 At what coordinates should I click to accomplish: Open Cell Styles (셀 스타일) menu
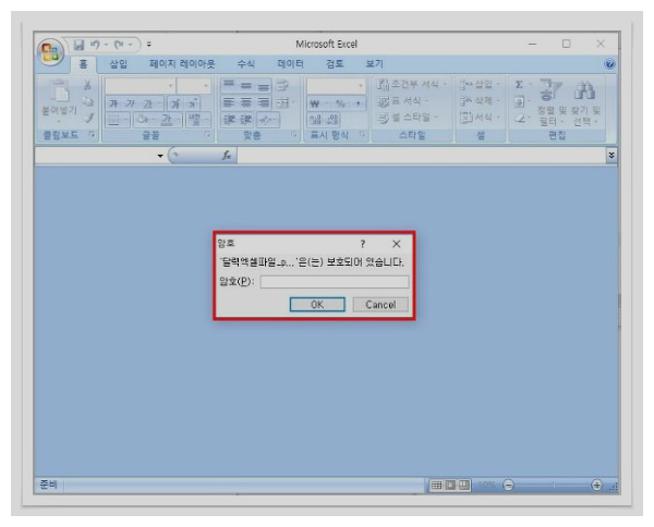tap(407, 118)
